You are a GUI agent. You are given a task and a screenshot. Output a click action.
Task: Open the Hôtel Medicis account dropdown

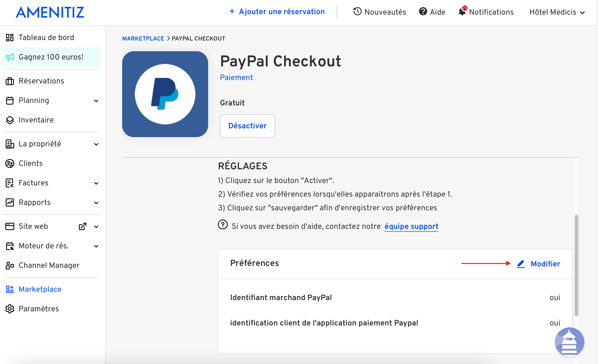557,12
